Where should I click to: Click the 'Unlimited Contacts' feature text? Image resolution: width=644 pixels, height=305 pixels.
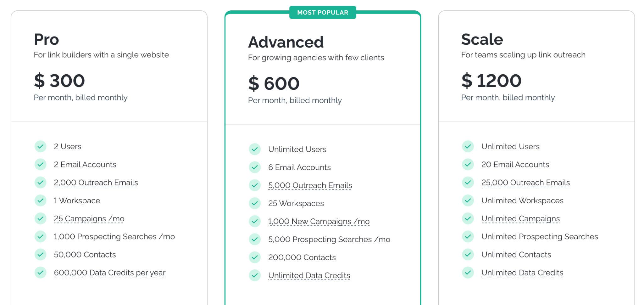pos(516,254)
